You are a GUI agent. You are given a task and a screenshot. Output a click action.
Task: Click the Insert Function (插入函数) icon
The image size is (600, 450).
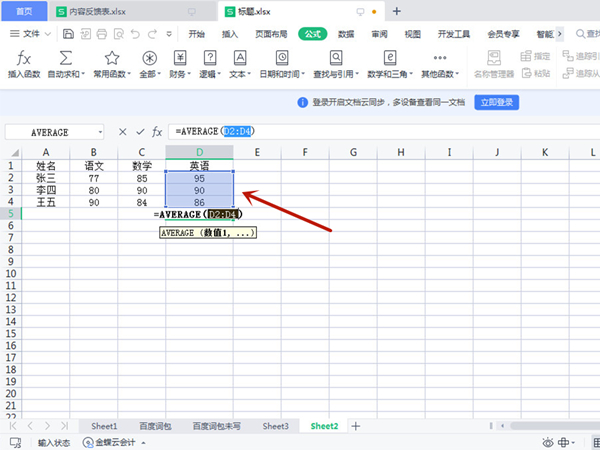25,58
